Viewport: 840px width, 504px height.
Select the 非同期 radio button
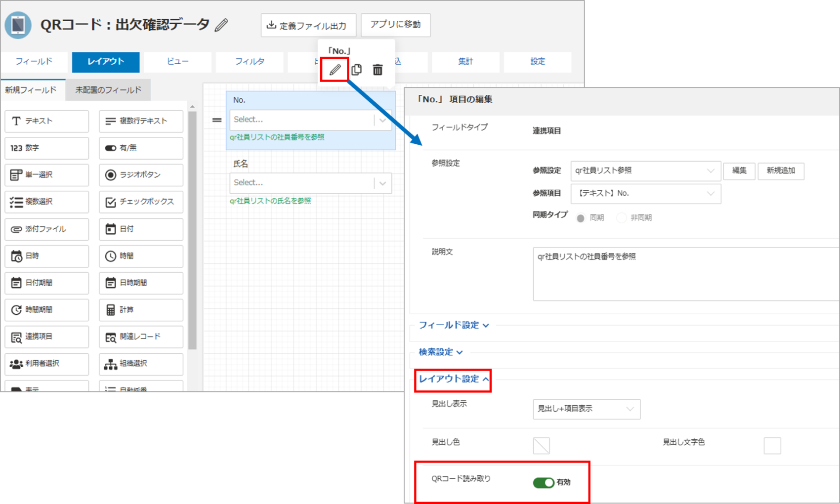[x=622, y=218]
